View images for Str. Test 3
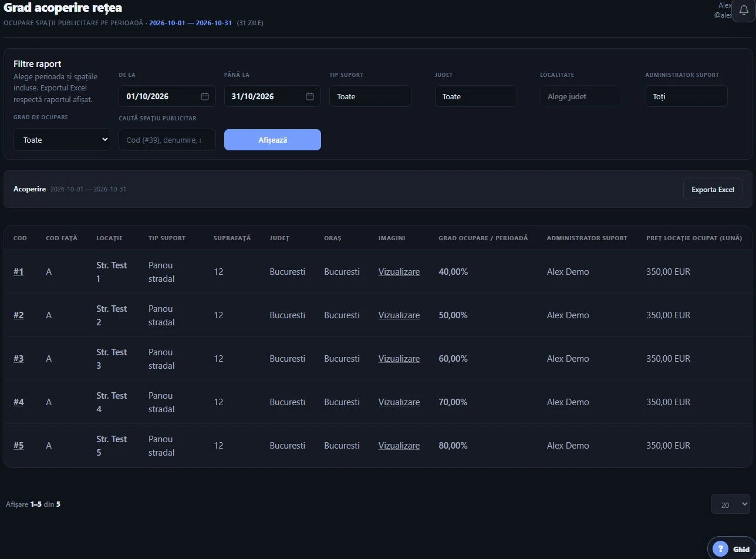Screen dimensions: 756x559 (399, 359)
